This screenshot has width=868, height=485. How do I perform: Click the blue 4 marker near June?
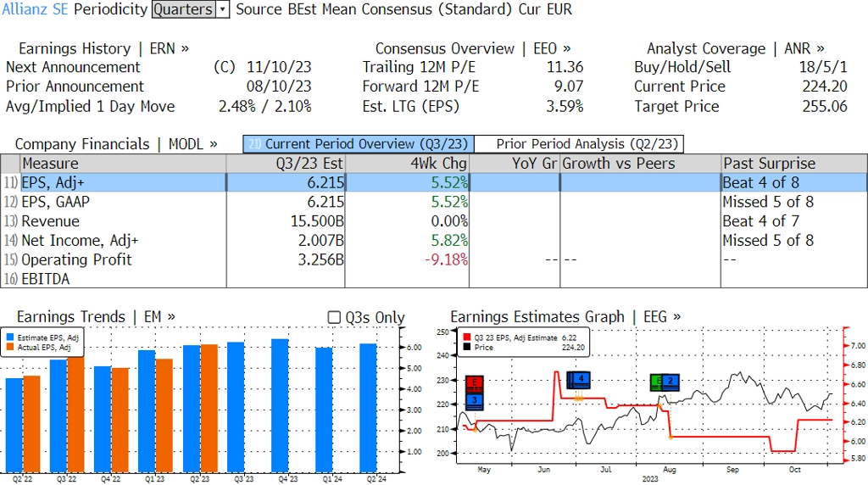point(580,380)
